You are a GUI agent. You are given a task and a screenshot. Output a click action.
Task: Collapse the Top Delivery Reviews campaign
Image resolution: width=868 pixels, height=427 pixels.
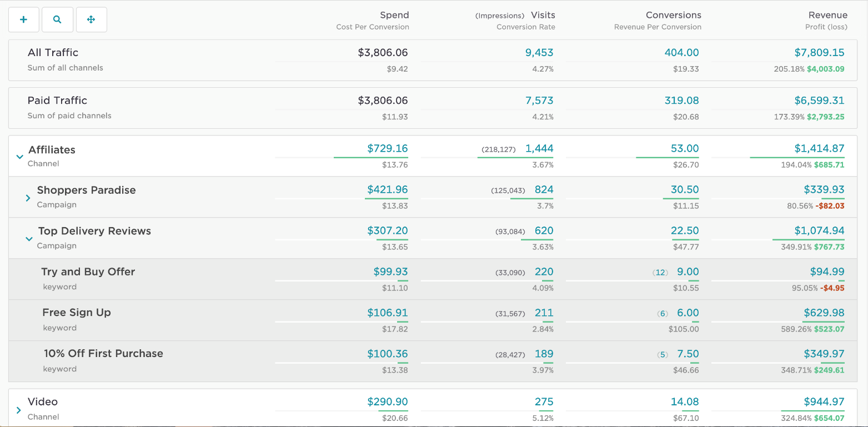click(29, 239)
